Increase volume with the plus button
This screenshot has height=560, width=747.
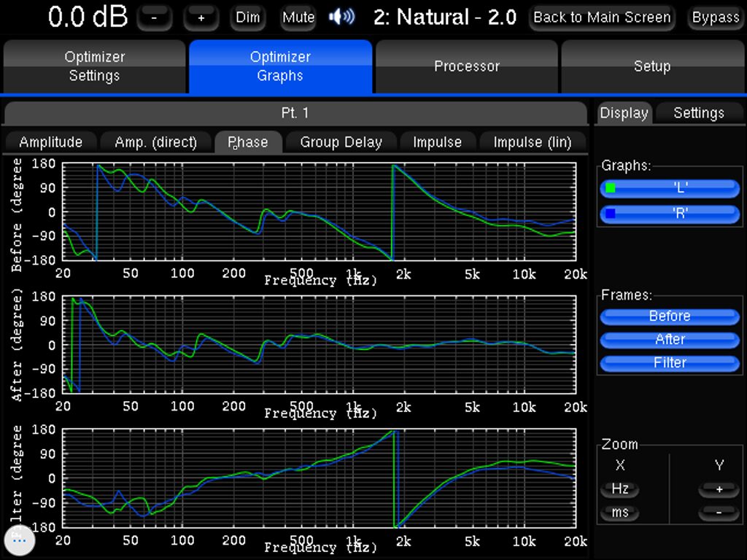(201, 17)
